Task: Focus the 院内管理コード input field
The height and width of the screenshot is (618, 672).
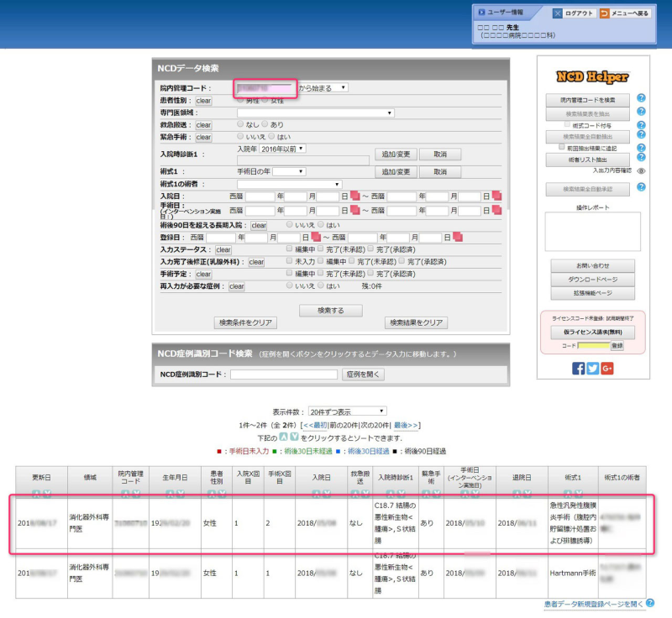Action: click(x=265, y=89)
